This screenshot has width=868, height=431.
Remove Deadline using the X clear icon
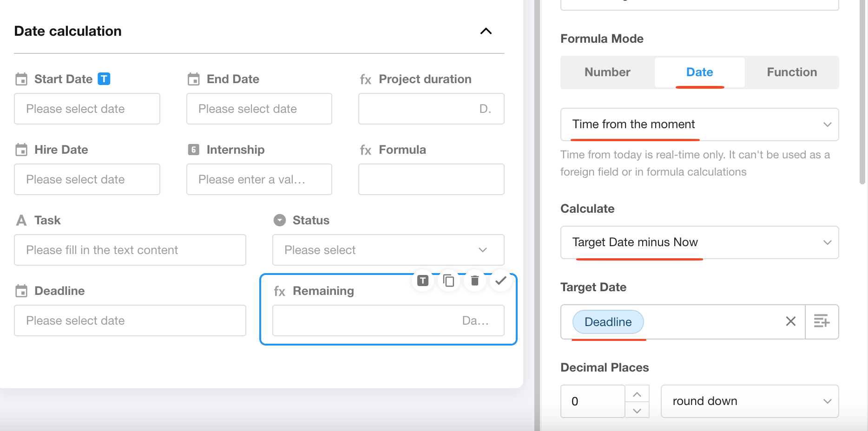coord(790,321)
